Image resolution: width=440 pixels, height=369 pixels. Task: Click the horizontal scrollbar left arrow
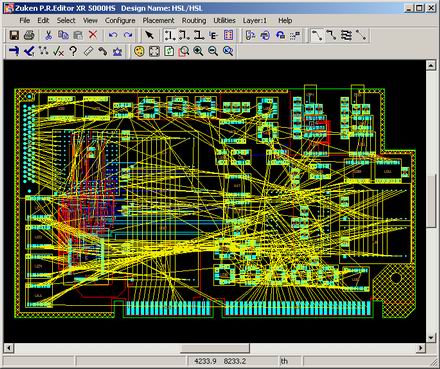click(x=9, y=348)
